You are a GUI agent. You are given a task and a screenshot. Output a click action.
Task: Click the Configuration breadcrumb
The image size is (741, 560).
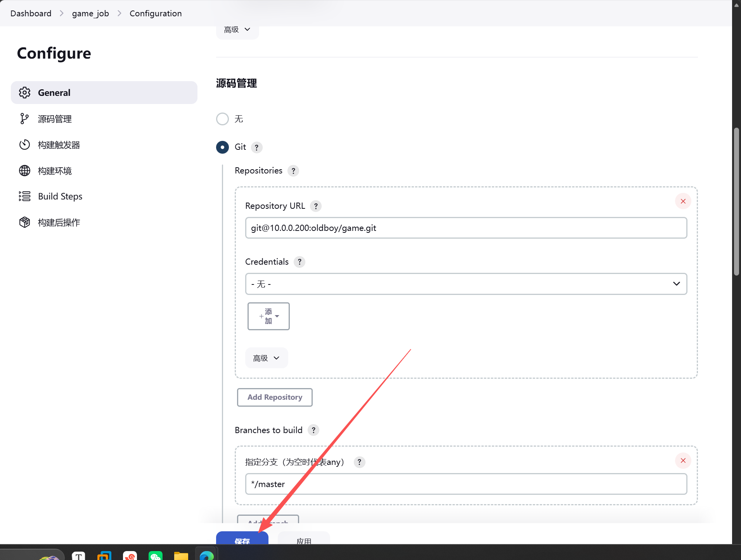coord(156,13)
